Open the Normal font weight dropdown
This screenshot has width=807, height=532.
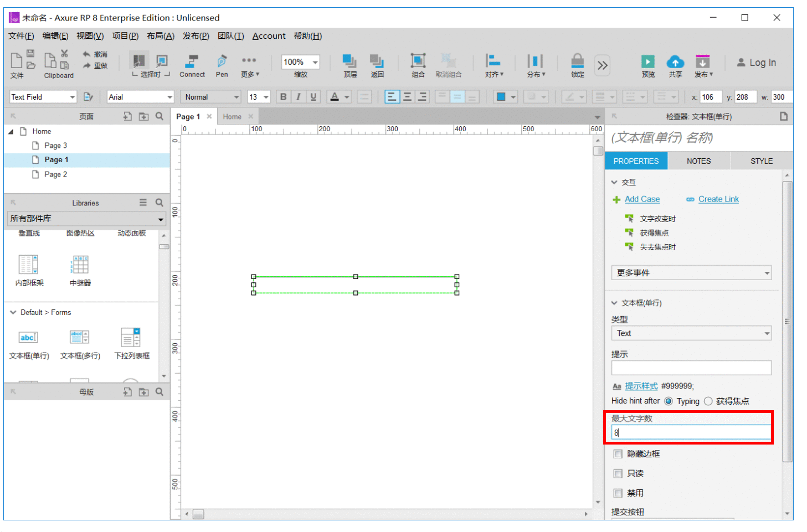click(210, 97)
